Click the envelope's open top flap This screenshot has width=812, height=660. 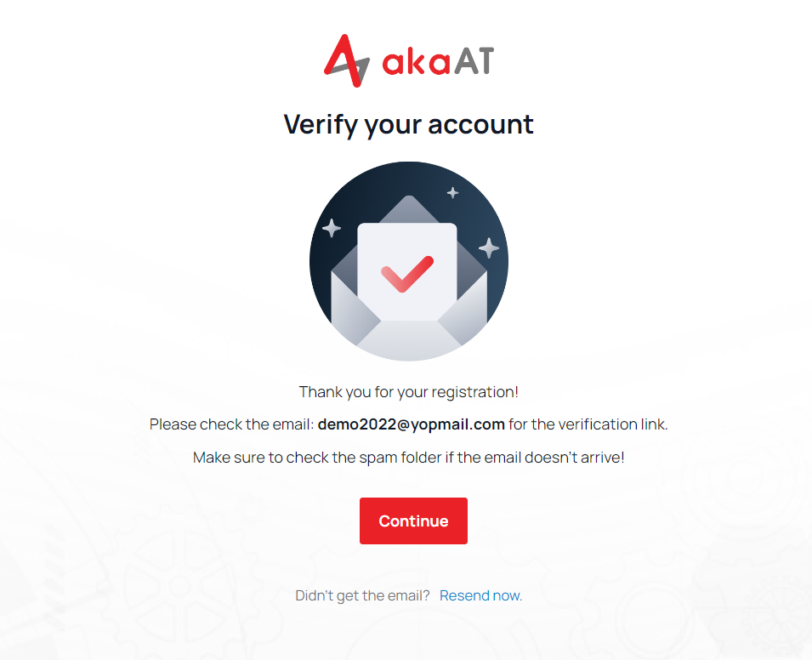pos(408,208)
